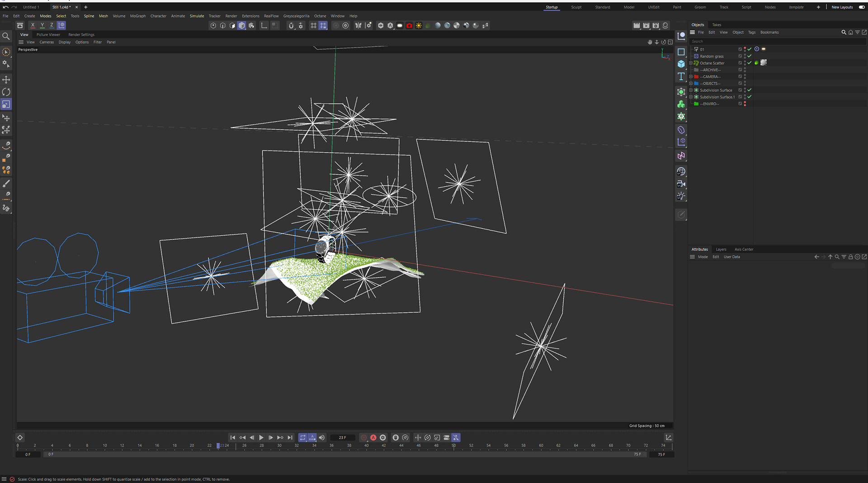The height and width of the screenshot is (483, 868).
Task: Click the Objects panel home path icon
Action: click(x=850, y=33)
